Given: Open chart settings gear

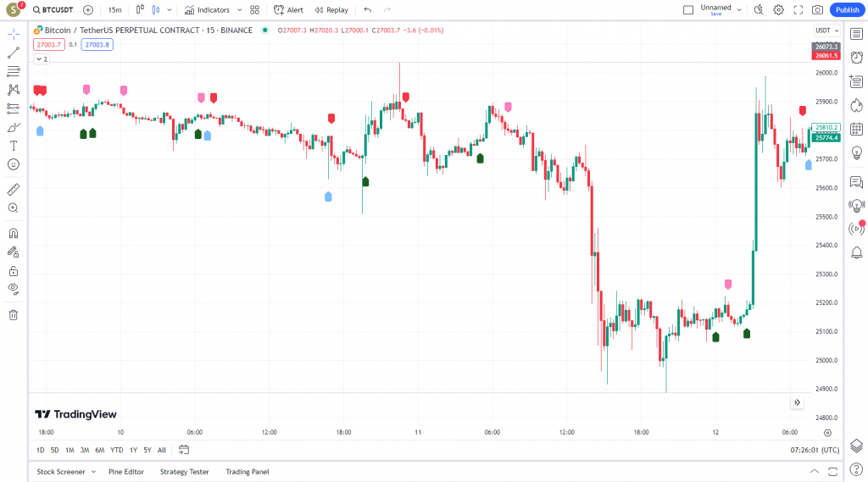Looking at the screenshot, I should pos(778,10).
